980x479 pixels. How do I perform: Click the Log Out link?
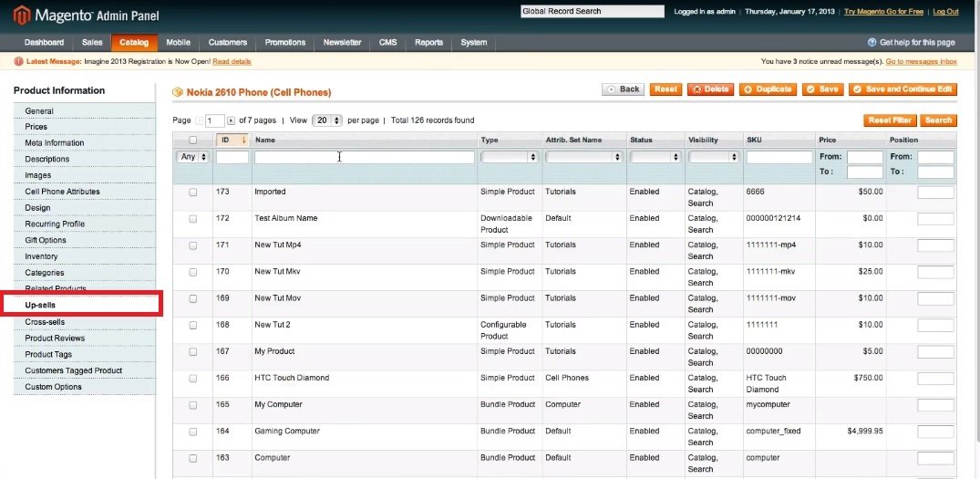pyautogui.click(x=945, y=12)
